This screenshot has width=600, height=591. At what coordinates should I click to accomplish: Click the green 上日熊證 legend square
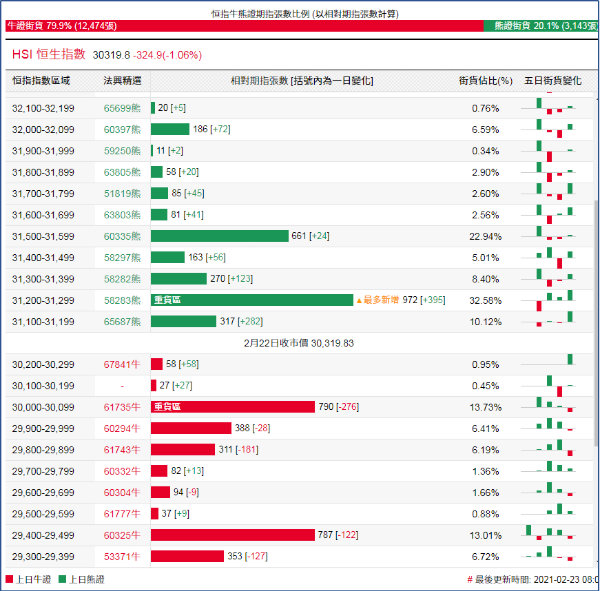coord(62,579)
